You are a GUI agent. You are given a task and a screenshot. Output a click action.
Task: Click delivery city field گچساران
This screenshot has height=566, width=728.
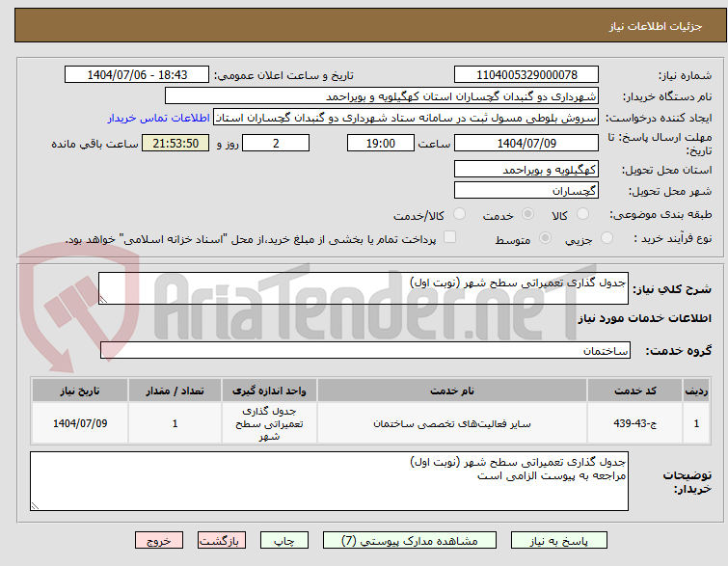(x=526, y=190)
